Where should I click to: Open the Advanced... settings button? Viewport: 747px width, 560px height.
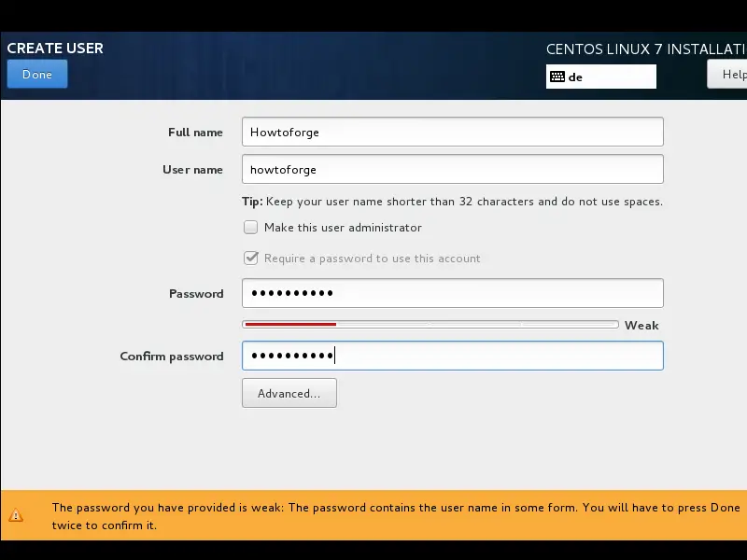pos(289,393)
